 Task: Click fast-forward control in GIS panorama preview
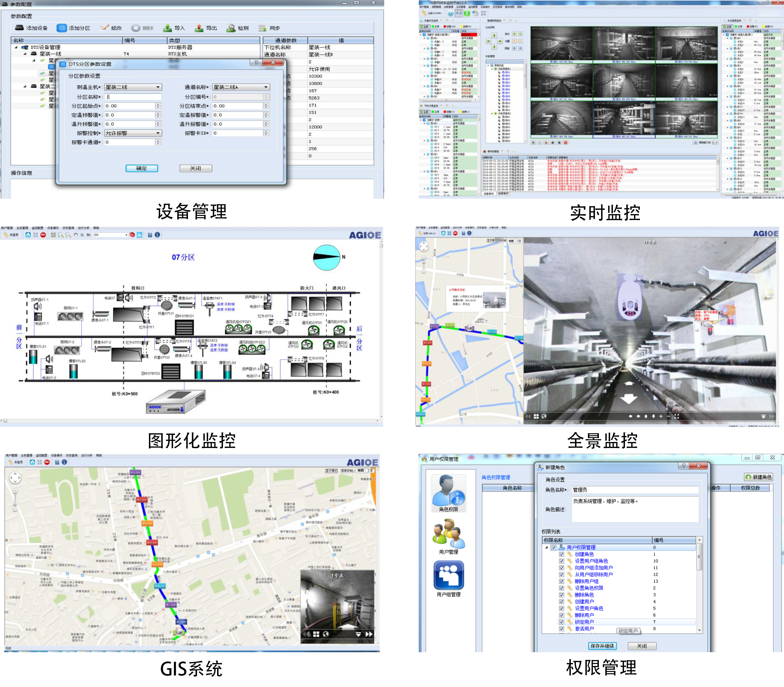(369, 634)
